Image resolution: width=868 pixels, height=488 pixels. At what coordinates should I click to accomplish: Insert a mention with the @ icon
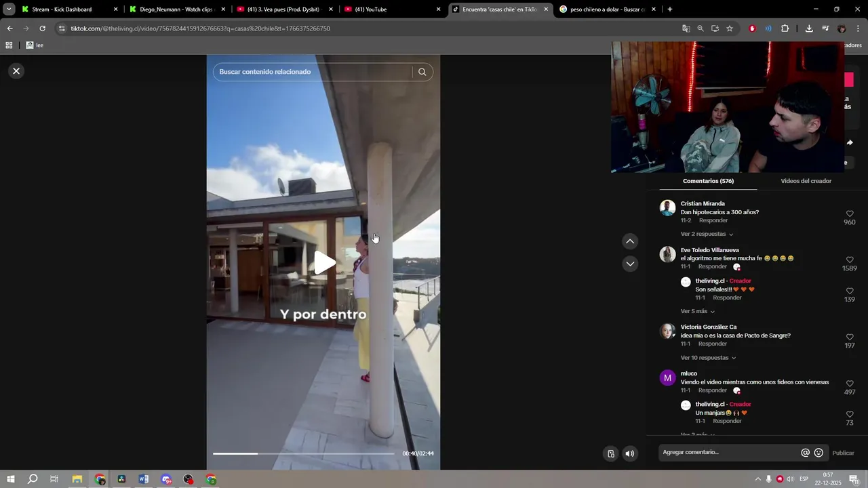click(805, 453)
